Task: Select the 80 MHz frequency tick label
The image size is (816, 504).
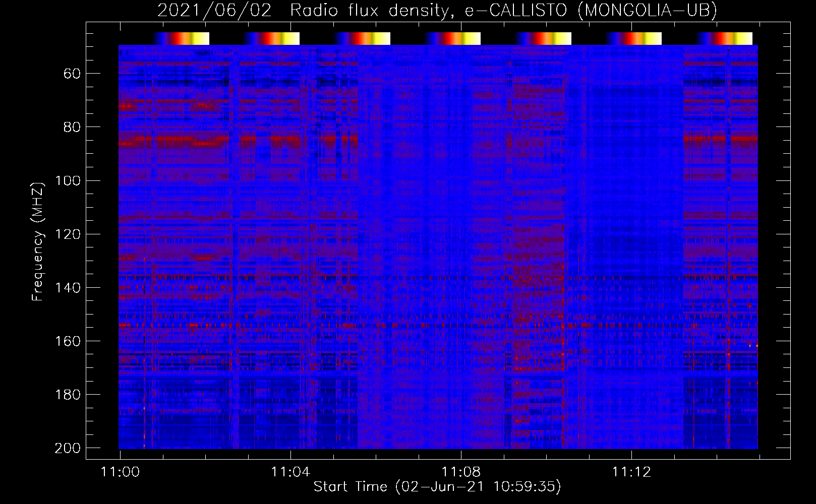Action: [x=72, y=127]
